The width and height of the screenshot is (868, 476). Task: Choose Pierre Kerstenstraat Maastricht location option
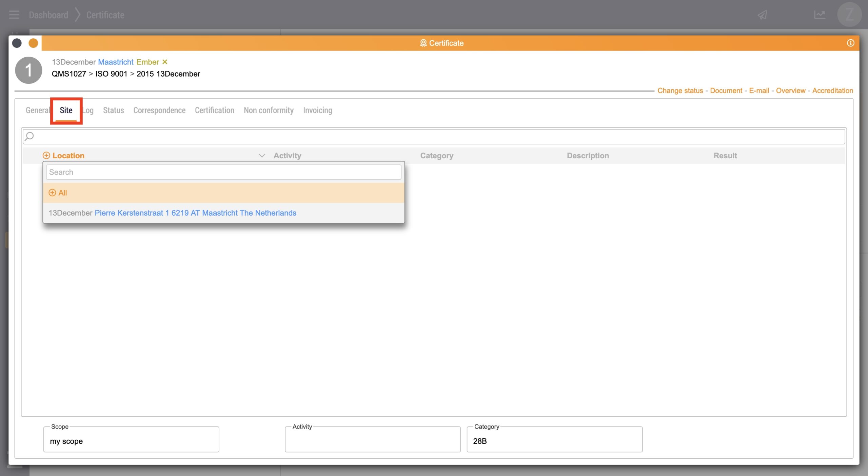click(195, 213)
